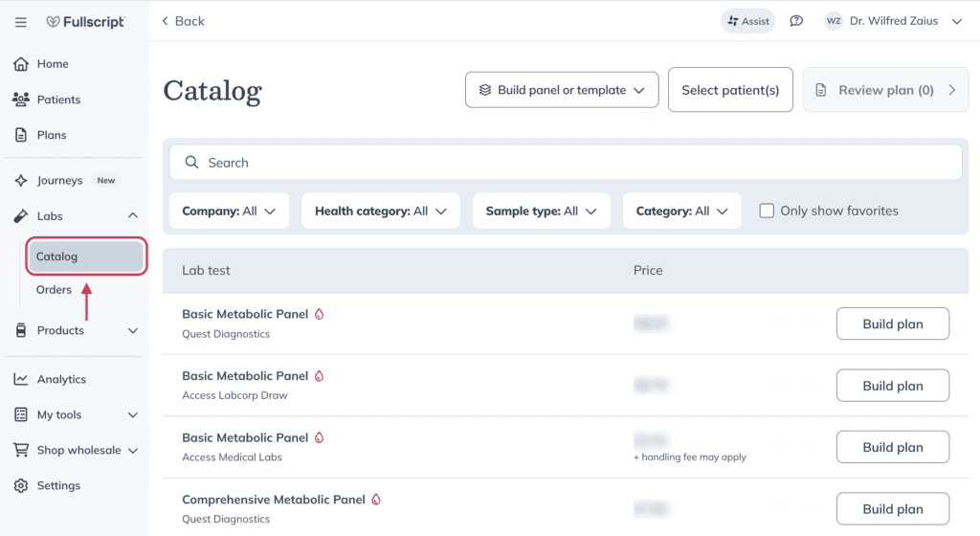Open the Health category: All dropdown
The image size is (980, 536).
[x=381, y=212]
